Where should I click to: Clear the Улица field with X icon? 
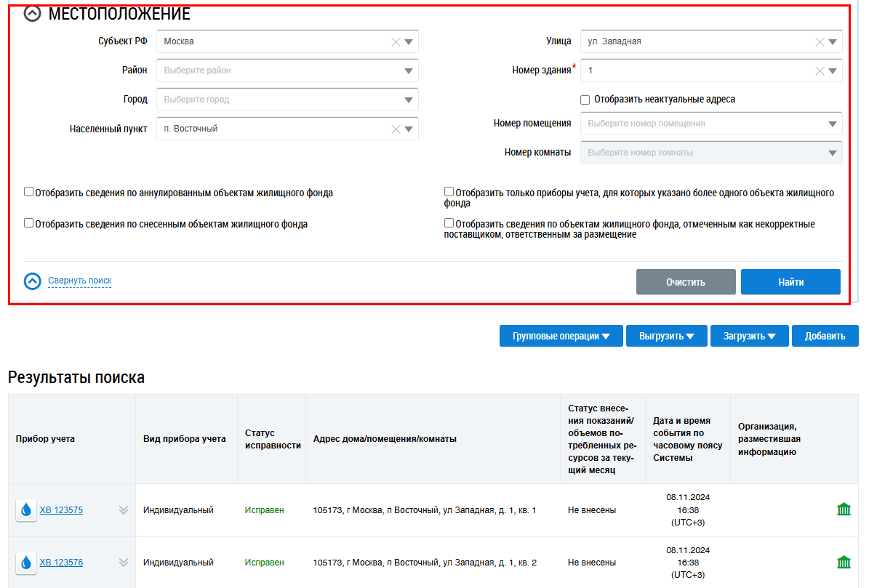(x=820, y=42)
